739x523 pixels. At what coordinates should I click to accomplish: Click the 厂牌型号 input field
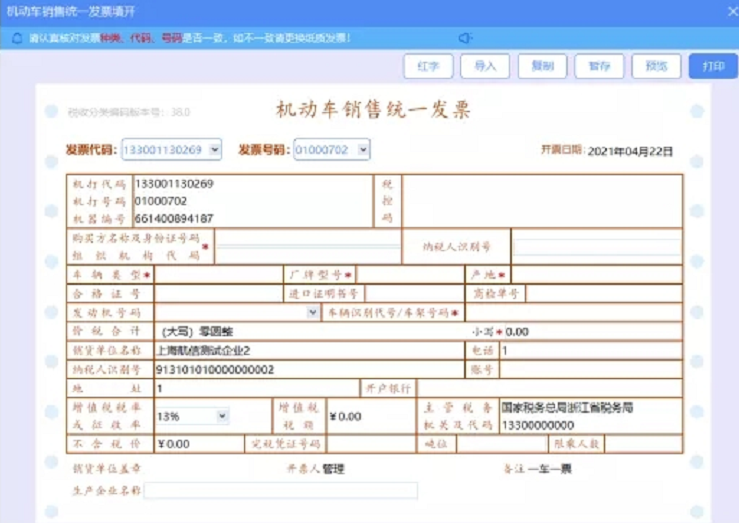tap(410, 275)
